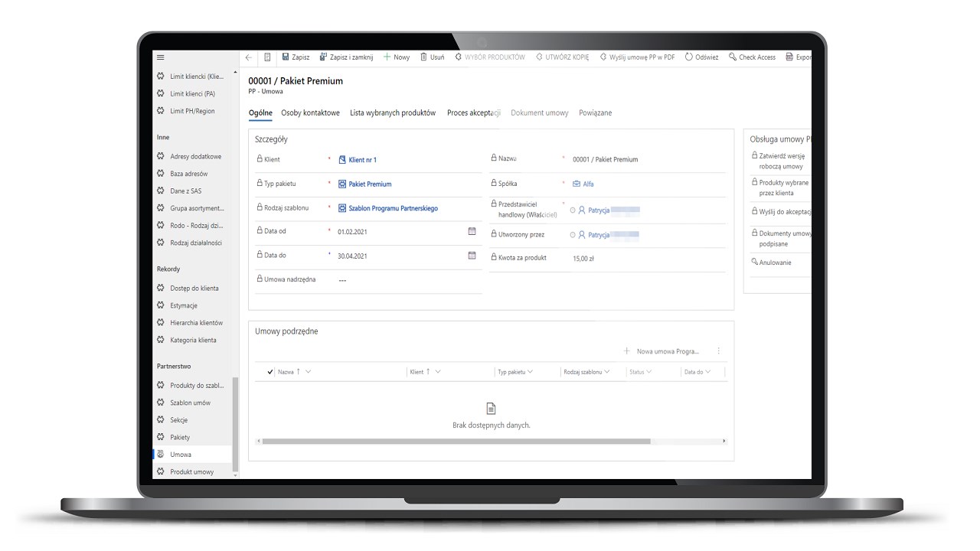This screenshot has height=551, width=980.
Task: Open Patrycja link in Utworzony przez
Action: coord(599,235)
